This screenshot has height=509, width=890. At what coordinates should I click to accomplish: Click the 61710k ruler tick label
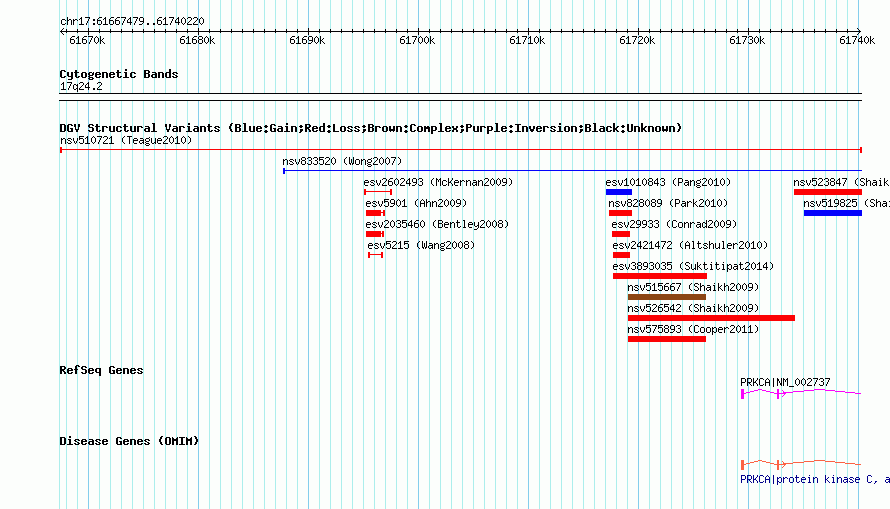coord(527,40)
